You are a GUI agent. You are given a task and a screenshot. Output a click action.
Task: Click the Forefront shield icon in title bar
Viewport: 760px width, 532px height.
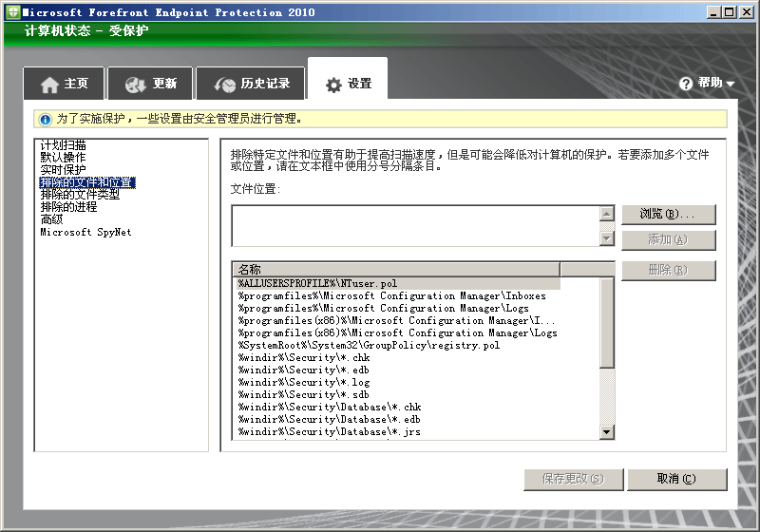point(11,12)
